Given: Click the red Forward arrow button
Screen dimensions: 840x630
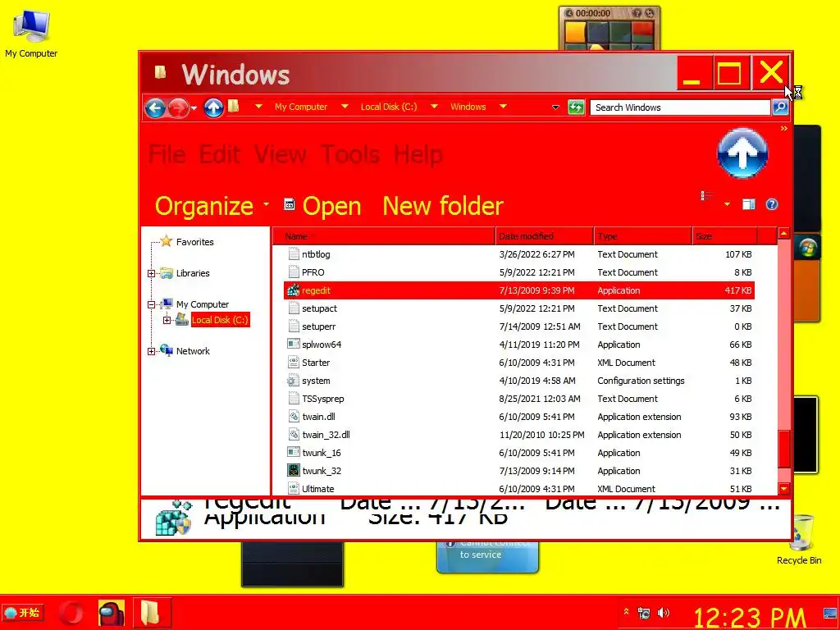Looking at the screenshot, I should (178, 108).
